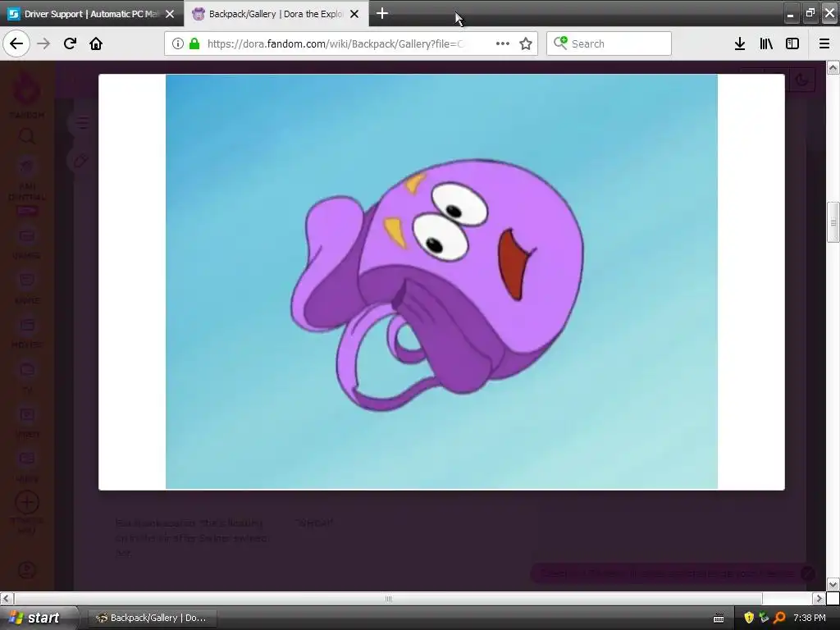Click the search engine magnifier icon

pyautogui.click(x=559, y=43)
